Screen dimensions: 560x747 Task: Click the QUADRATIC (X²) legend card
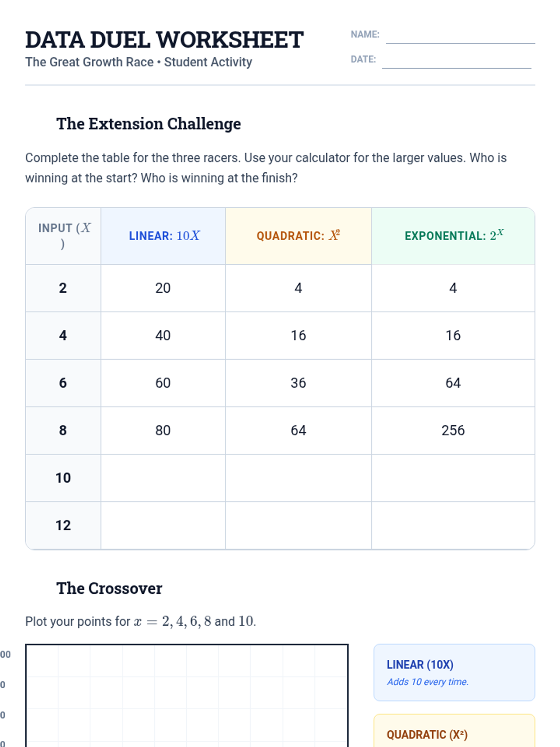pyautogui.click(x=454, y=733)
